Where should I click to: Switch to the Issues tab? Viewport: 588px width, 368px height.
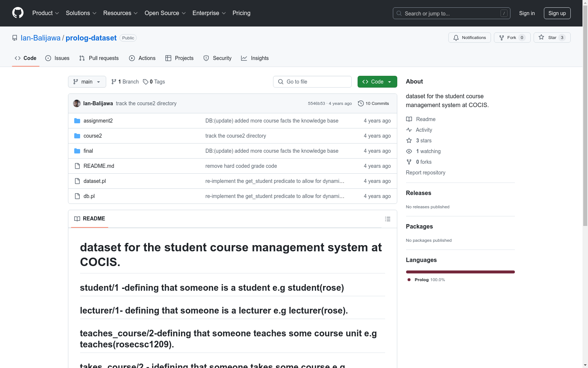point(57,58)
